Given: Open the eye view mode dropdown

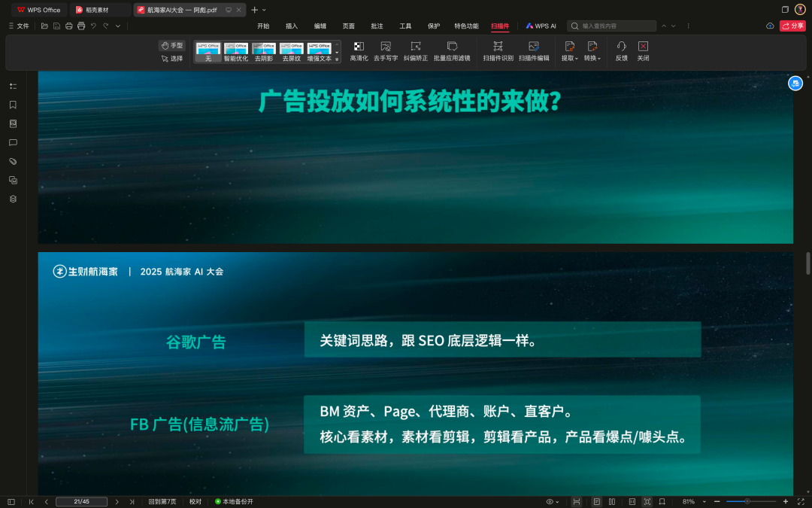Looking at the screenshot, I should click(x=553, y=502).
